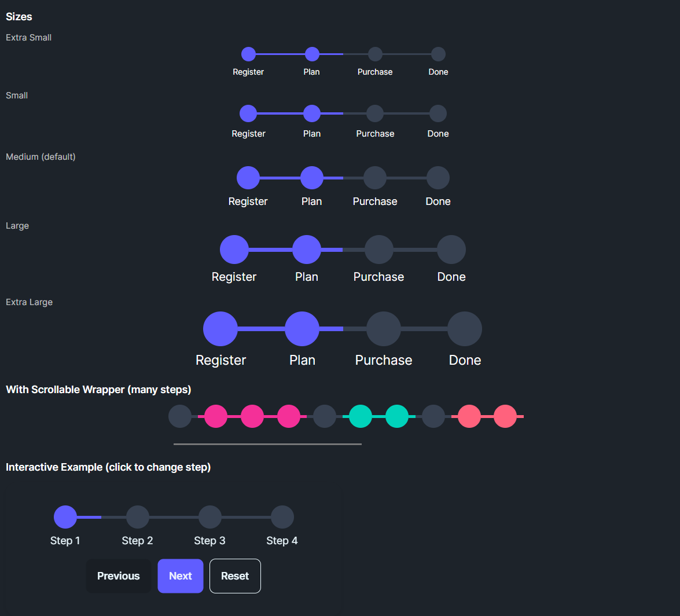Select the first teal step circle
The image size is (680, 616).
point(361,416)
